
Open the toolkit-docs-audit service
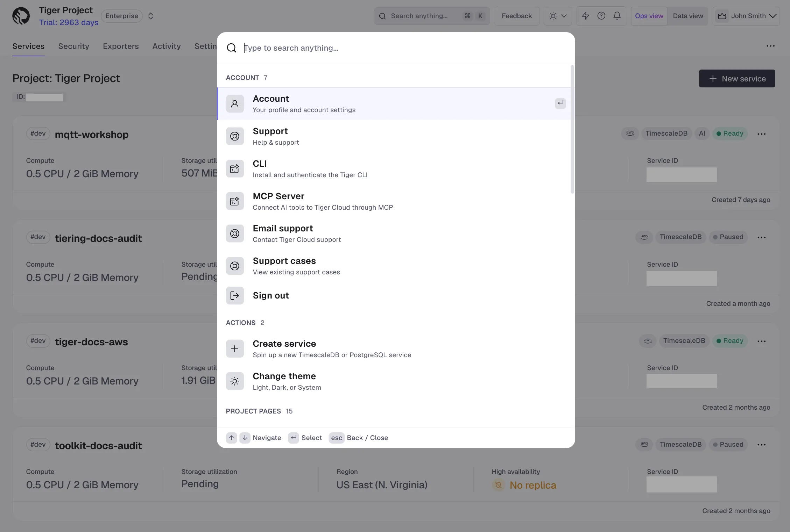pos(98,446)
